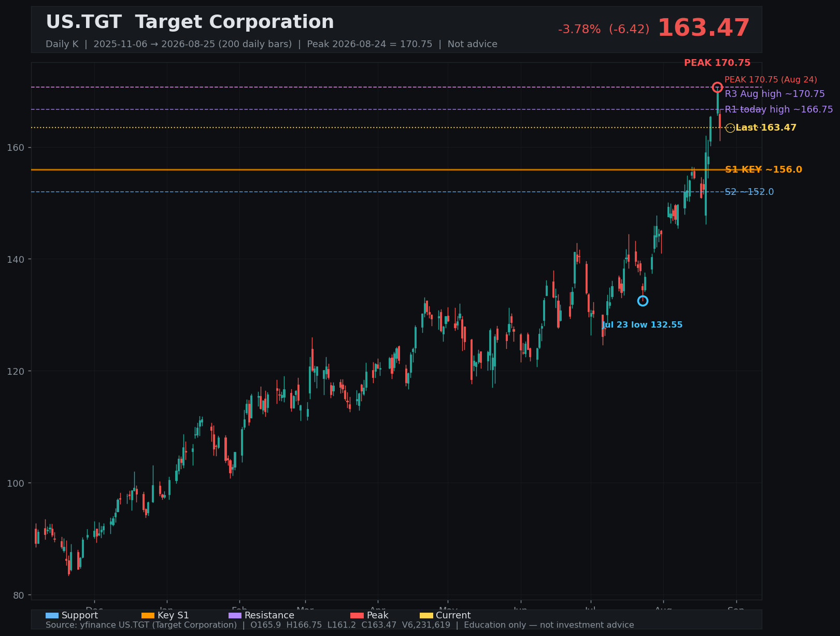This screenshot has height=636, width=840.
Task: Click the 160 y-axis tick label
Action: coord(15,147)
